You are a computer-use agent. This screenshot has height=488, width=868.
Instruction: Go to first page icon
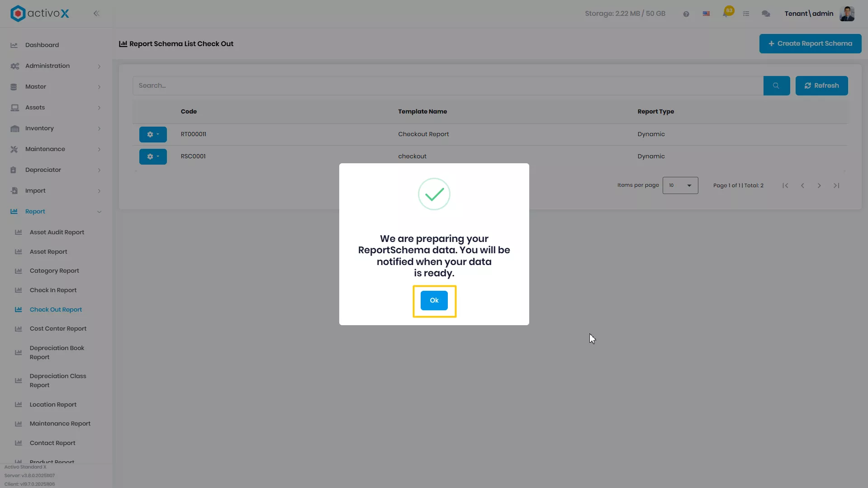pyautogui.click(x=785, y=185)
